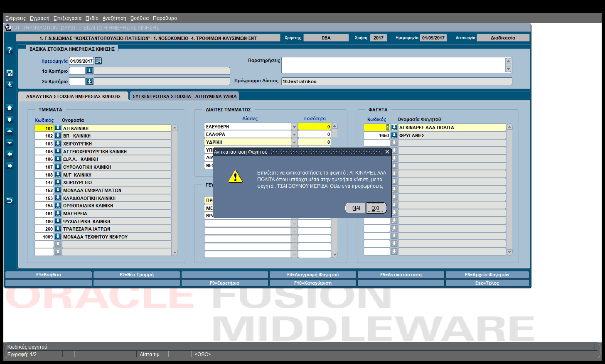The image size is (605, 364).
Task: Confirm replacement with ΝΑΙ button
Action: pyautogui.click(x=356, y=208)
